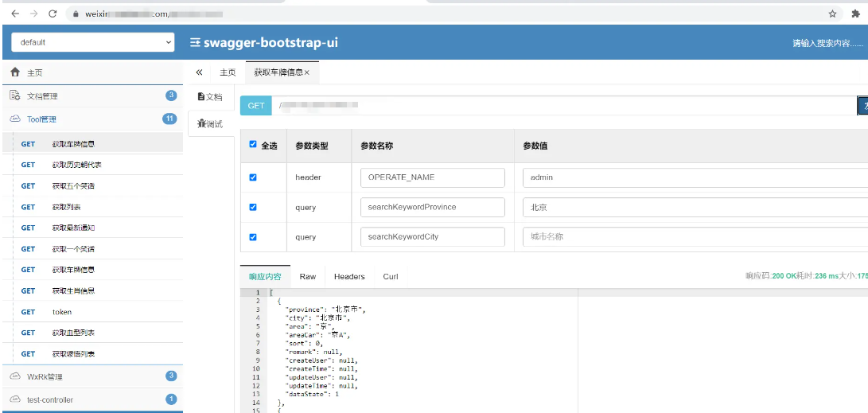Click the browser forward arrow
Image resolution: width=868 pixels, height=413 pixels.
pos(33,14)
